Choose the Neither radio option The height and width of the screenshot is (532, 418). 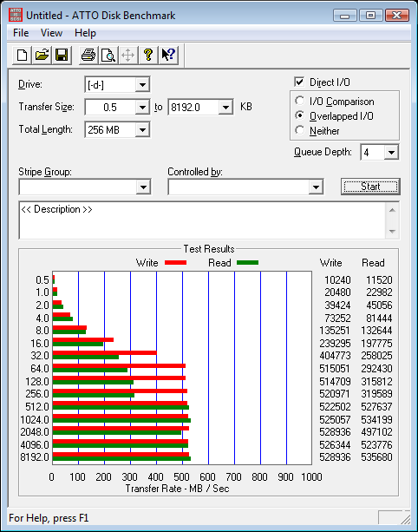[x=300, y=130]
